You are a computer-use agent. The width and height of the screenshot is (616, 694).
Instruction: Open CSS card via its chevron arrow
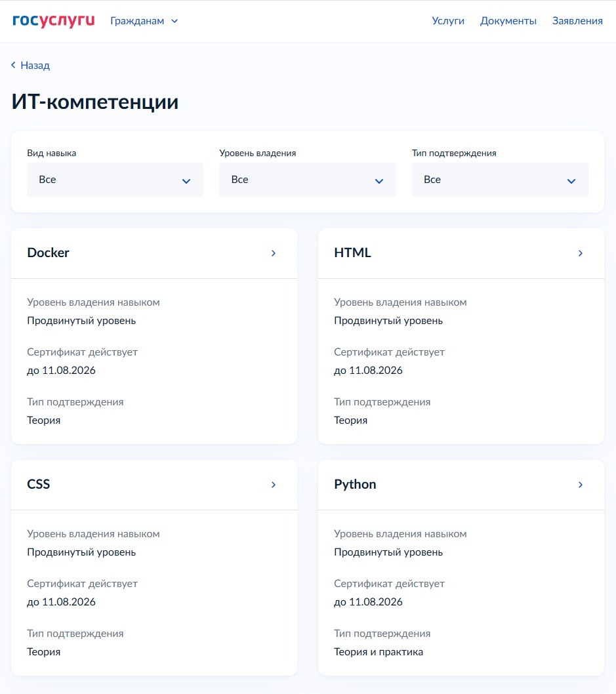274,485
